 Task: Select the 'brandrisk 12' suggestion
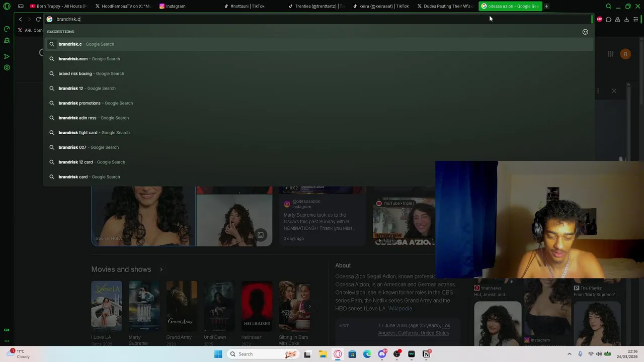tap(318, 88)
